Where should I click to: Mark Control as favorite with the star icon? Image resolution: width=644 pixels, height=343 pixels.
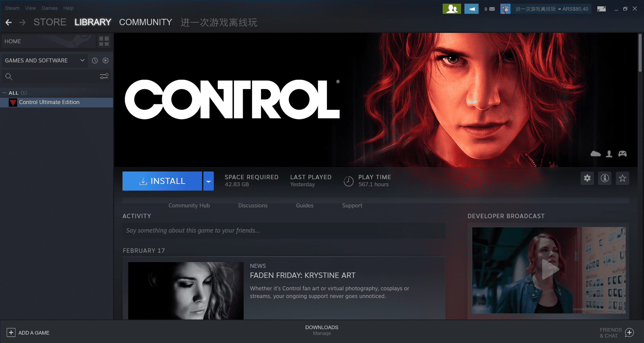pos(623,178)
